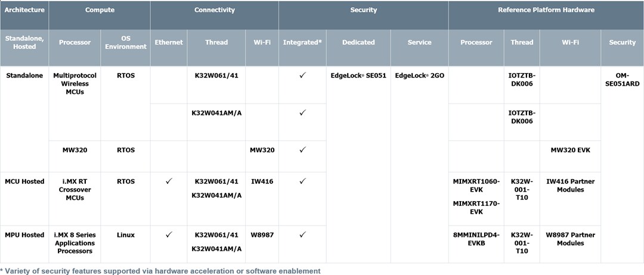Click the Architecture header cell
The width and height of the screenshot is (644, 275).
(x=24, y=10)
